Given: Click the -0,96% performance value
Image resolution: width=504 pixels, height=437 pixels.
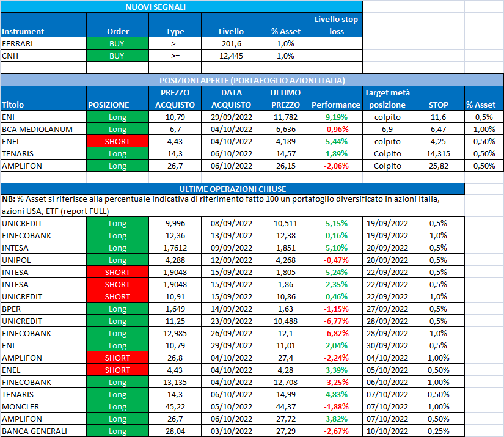Looking at the screenshot, I should point(336,129).
